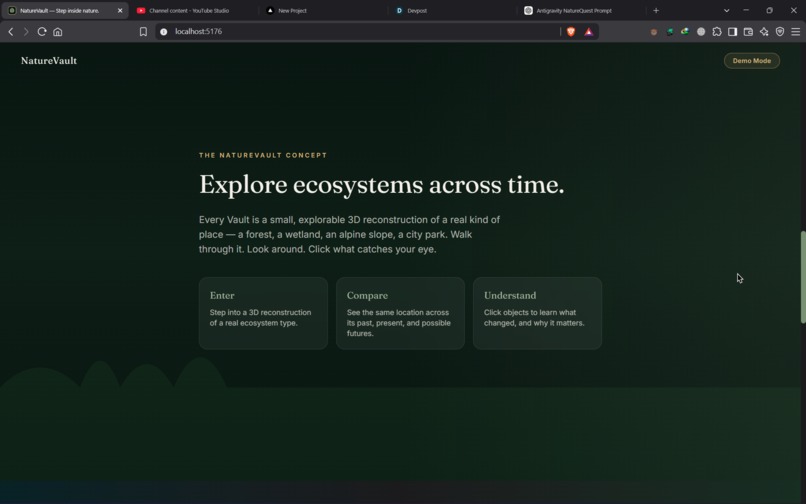View site information icon in address bar

pos(163,31)
